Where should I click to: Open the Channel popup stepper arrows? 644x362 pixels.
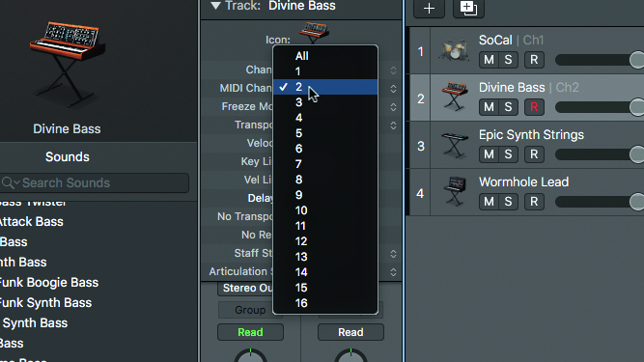coord(393,70)
